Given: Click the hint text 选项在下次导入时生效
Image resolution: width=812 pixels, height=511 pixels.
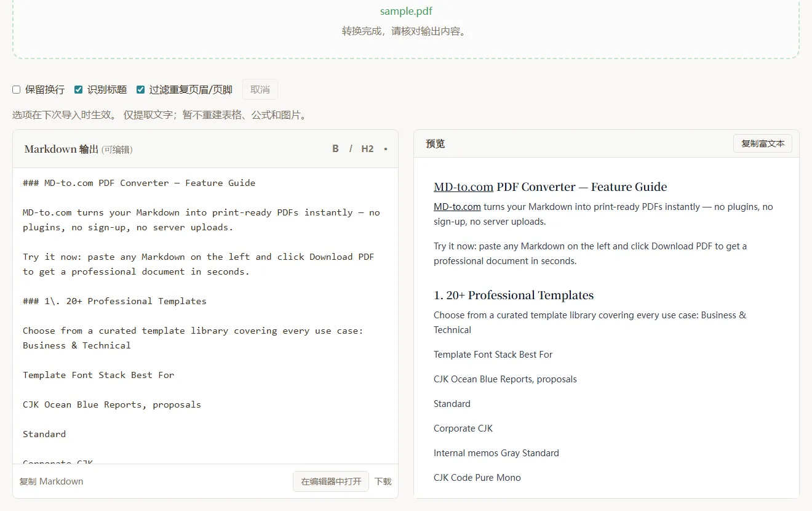Looking at the screenshot, I should [x=65, y=115].
